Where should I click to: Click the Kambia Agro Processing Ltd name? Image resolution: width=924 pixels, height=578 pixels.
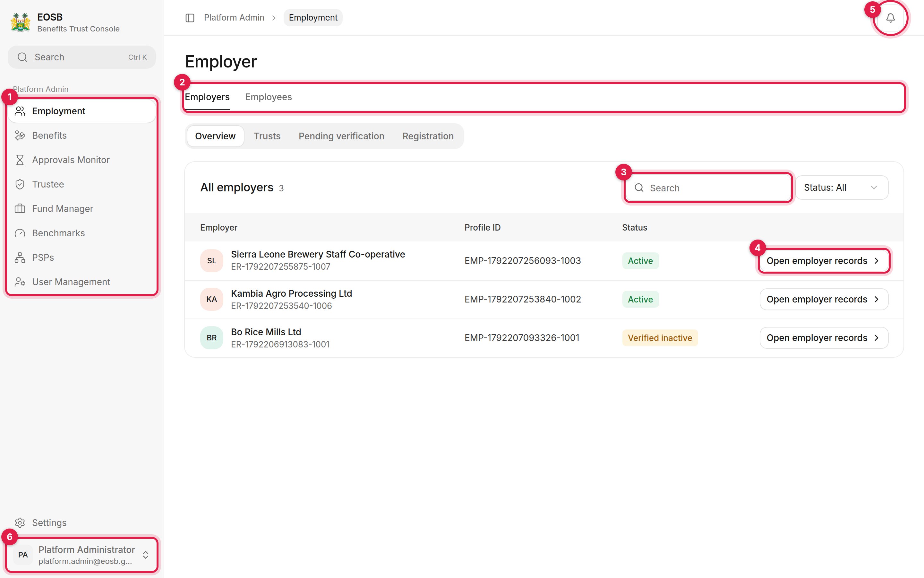tap(291, 293)
